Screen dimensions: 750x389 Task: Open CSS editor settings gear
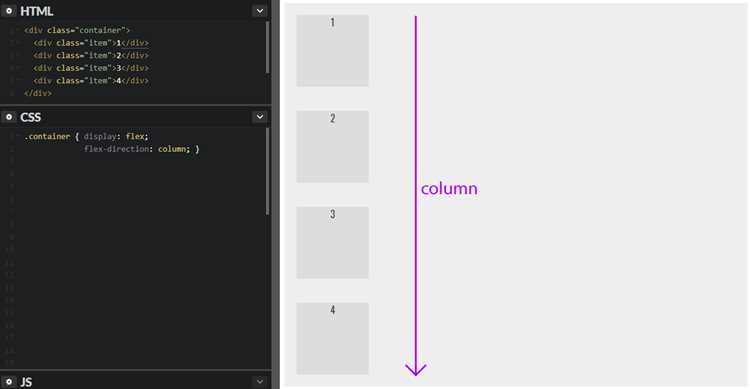[9, 117]
